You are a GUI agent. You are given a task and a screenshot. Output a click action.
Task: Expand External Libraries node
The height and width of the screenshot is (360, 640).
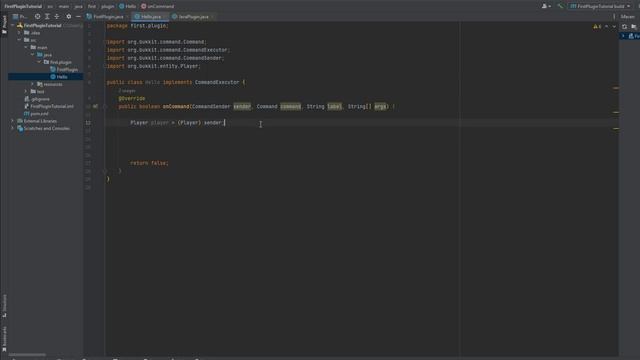(13, 121)
